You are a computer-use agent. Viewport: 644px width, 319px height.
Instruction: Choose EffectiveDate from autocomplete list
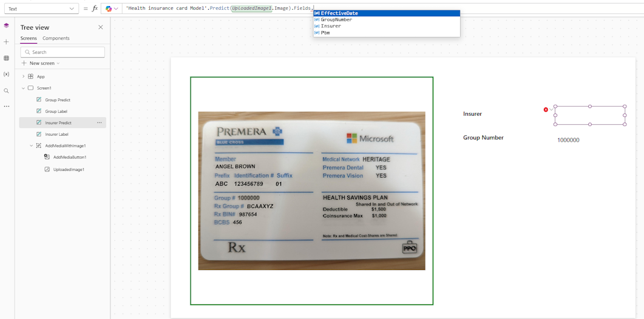pos(387,13)
